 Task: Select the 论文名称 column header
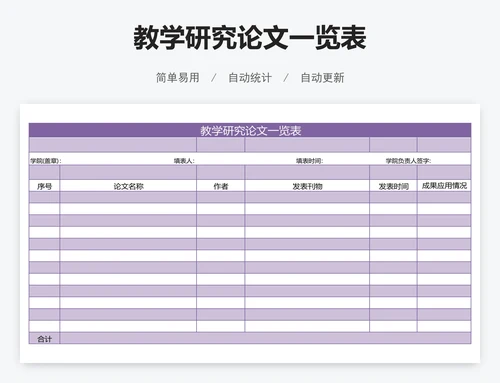point(128,186)
